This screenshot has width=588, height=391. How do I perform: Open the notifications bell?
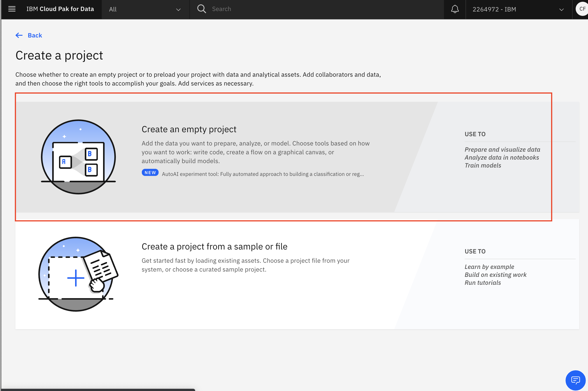(x=455, y=9)
